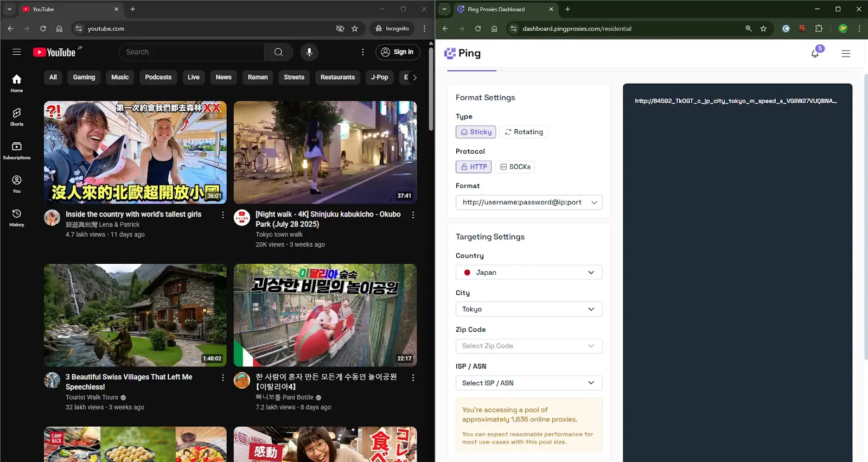
Task: Open the Ping dashboard hamburger menu
Action: pyautogui.click(x=846, y=53)
